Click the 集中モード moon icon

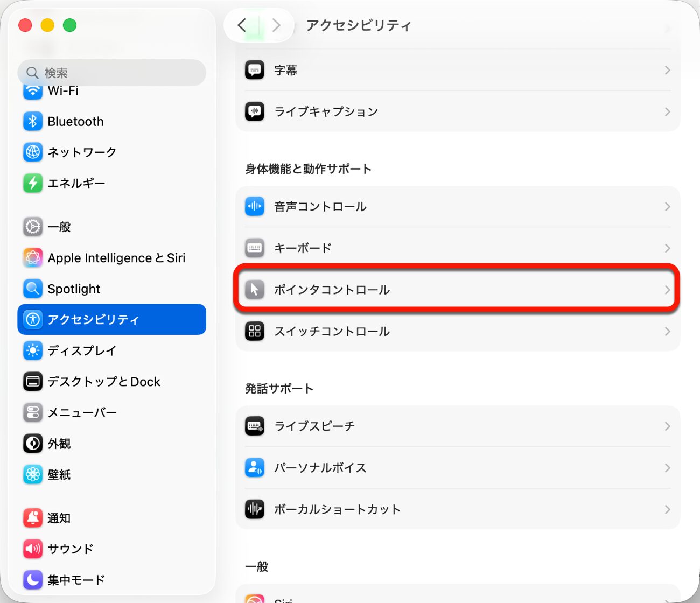point(33,580)
